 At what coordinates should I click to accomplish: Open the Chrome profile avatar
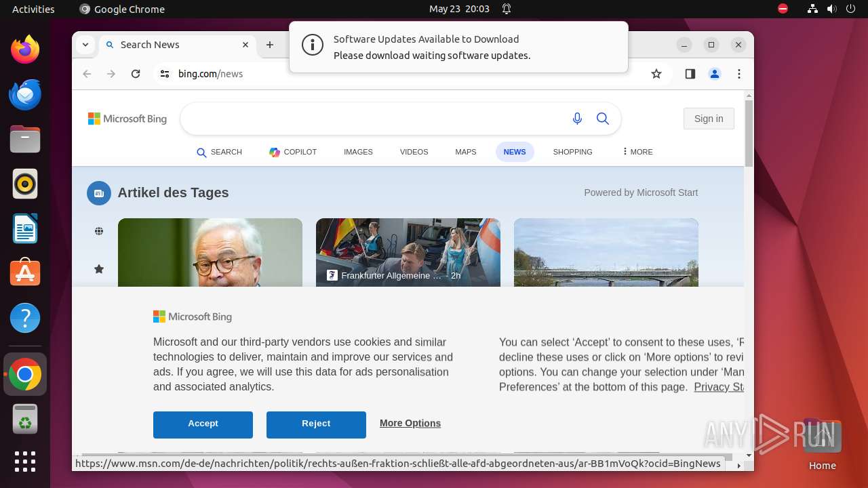tap(714, 74)
